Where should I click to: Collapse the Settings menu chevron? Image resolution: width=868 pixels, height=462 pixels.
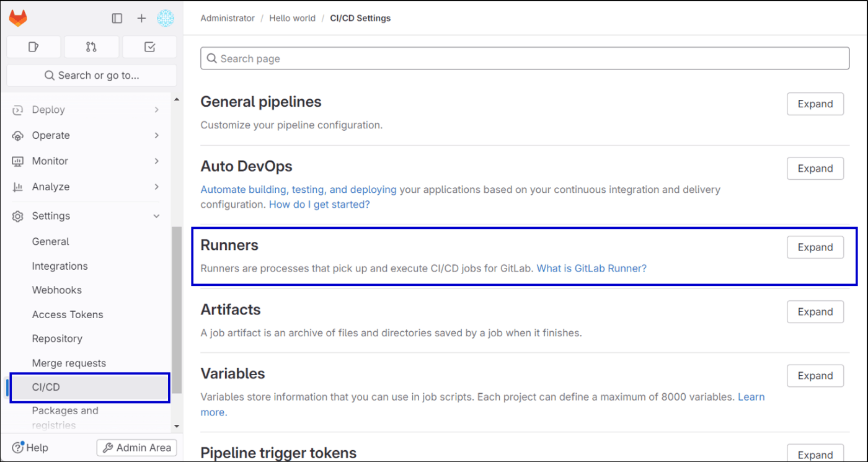[x=156, y=216]
